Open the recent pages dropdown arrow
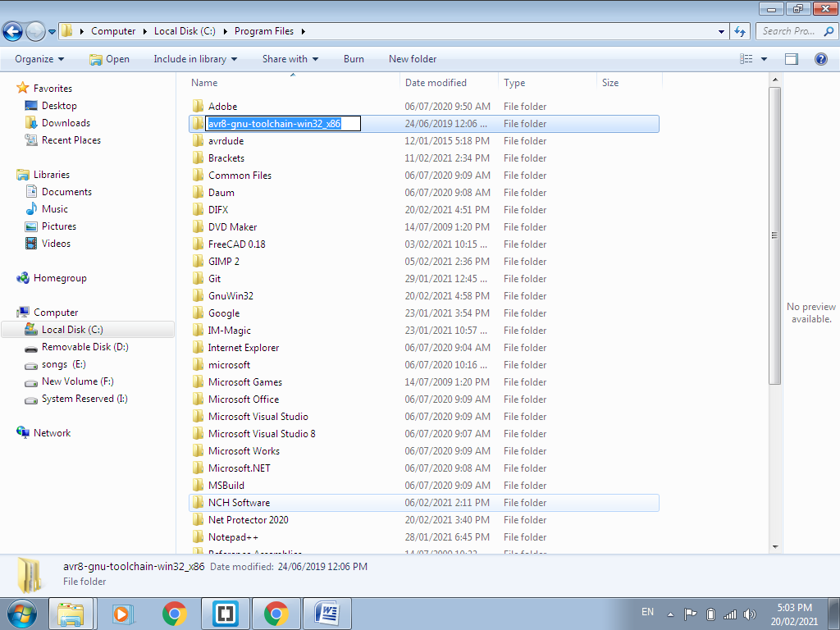840x630 pixels. coord(52,32)
